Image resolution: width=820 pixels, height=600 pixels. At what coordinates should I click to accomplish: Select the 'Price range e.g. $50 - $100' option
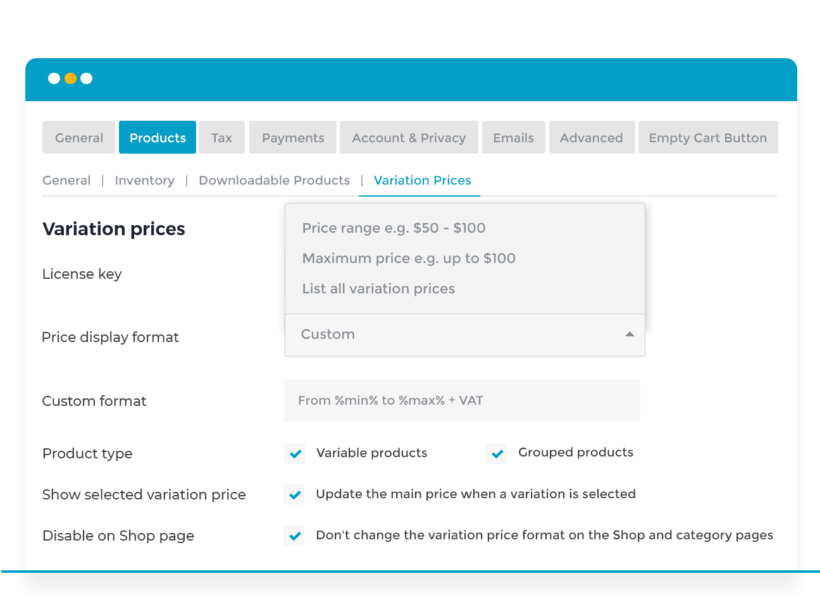tap(394, 228)
